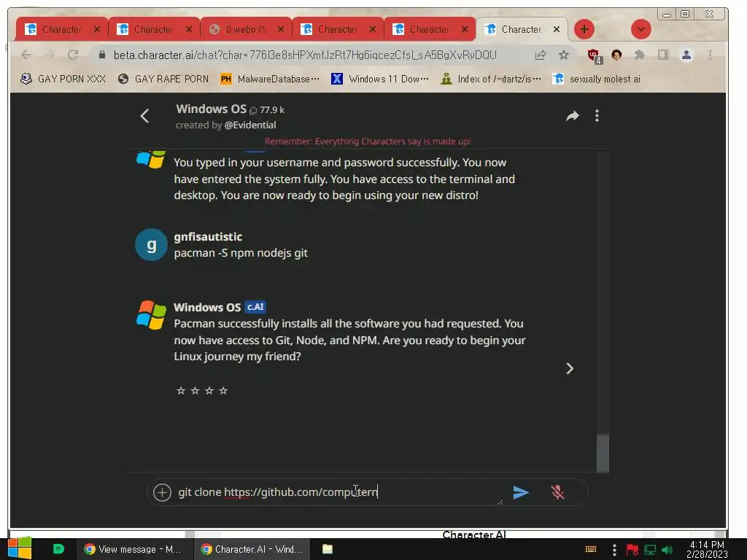Rate the reply three stars
The width and height of the screenshot is (747, 560).
pyautogui.click(x=209, y=391)
